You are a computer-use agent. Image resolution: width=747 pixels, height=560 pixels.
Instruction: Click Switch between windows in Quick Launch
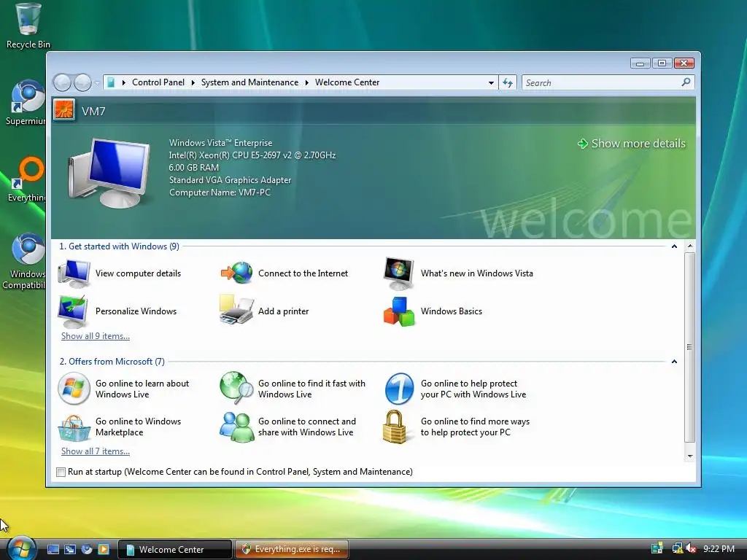(x=70, y=549)
